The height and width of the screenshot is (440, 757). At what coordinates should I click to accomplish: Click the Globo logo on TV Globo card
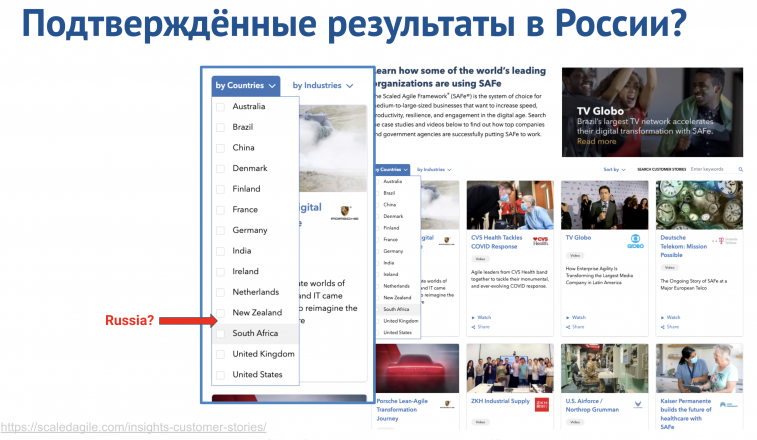point(635,241)
